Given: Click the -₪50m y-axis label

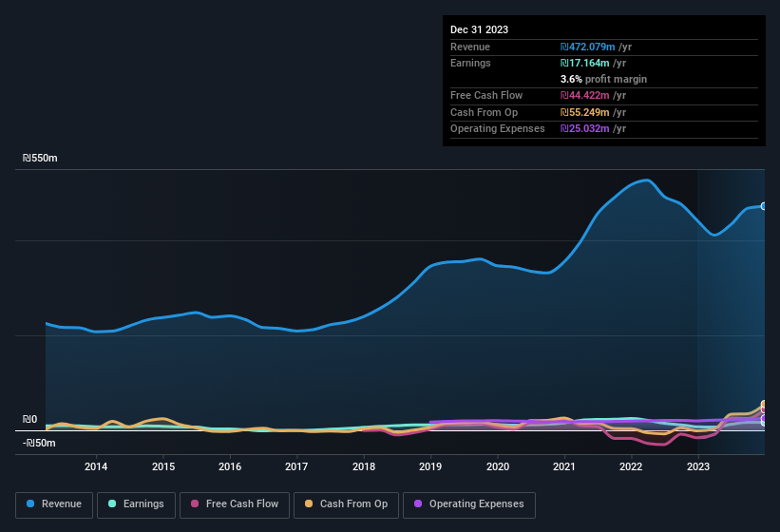Looking at the screenshot, I should tap(39, 443).
